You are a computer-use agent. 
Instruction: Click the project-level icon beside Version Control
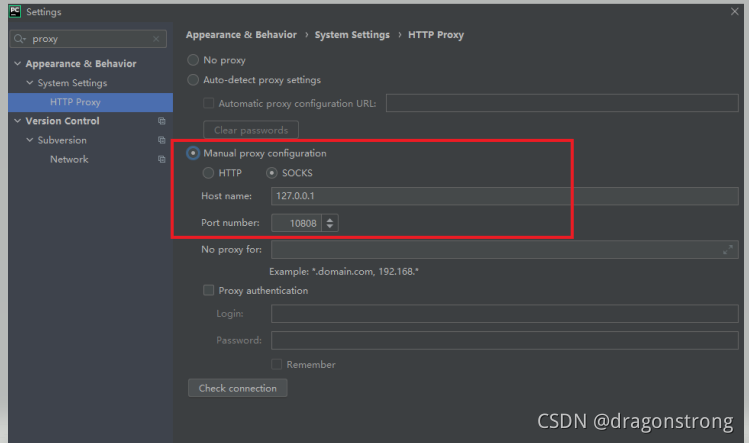(161, 121)
